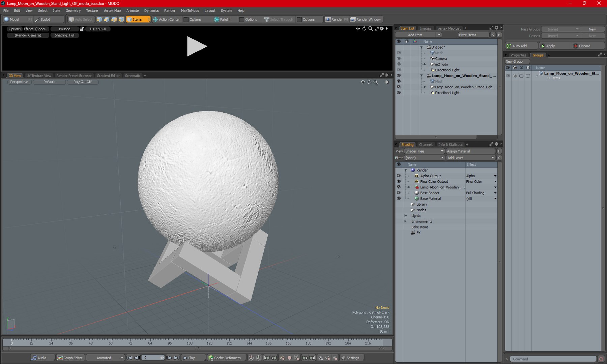Open the Add Layer dropdown
Image resolution: width=607 pixels, height=364 pixels.
click(x=471, y=158)
